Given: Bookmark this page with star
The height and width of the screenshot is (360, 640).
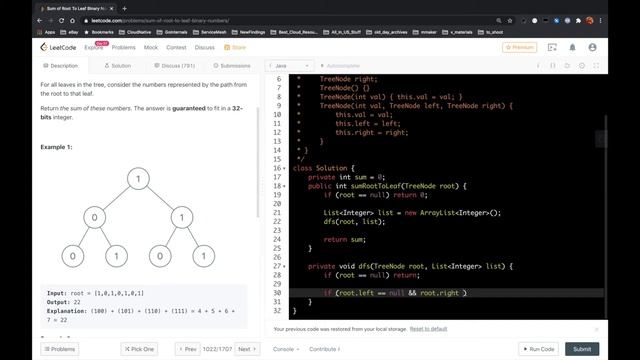Looking at the screenshot, I should tap(510, 20).
